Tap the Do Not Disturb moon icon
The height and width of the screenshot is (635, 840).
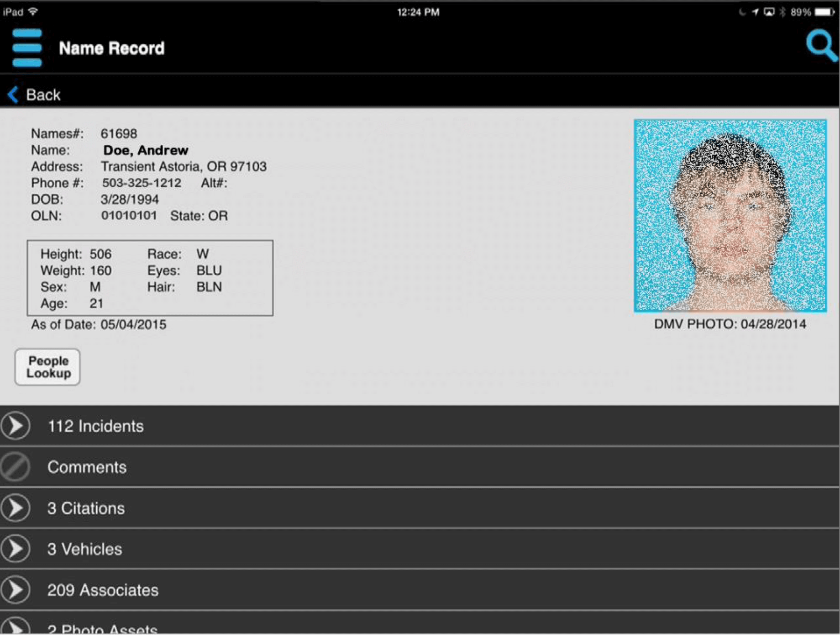click(742, 12)
